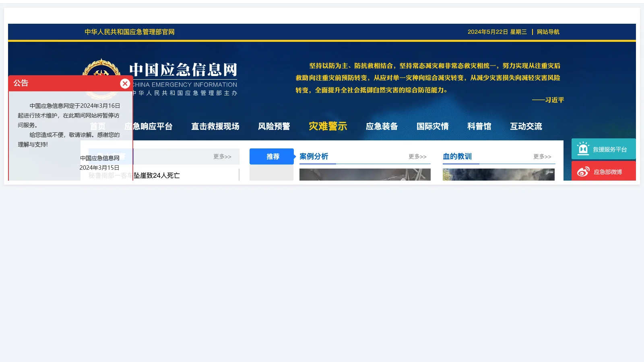Open the 风险预警 menu item

[274, 126]
